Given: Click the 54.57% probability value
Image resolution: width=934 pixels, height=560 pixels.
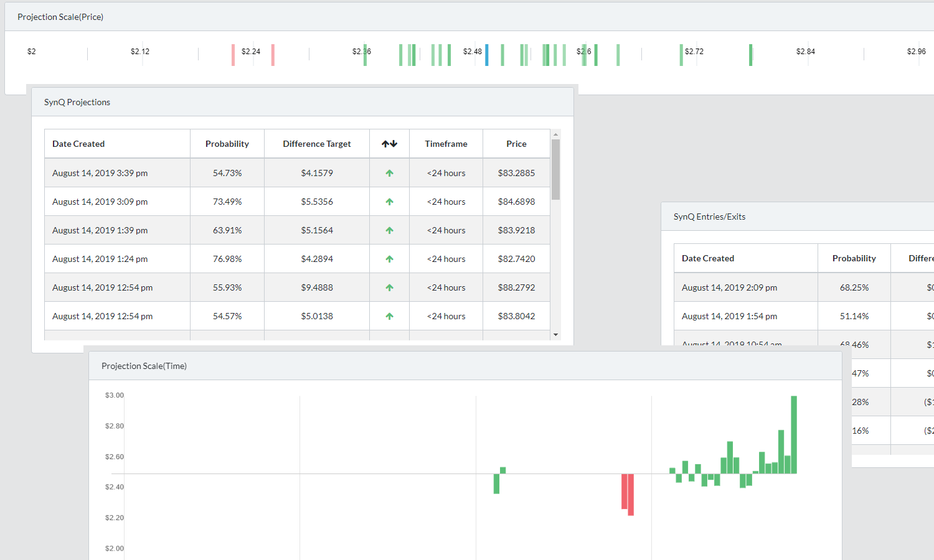Looking at the screenshot, I should point(227,316).
